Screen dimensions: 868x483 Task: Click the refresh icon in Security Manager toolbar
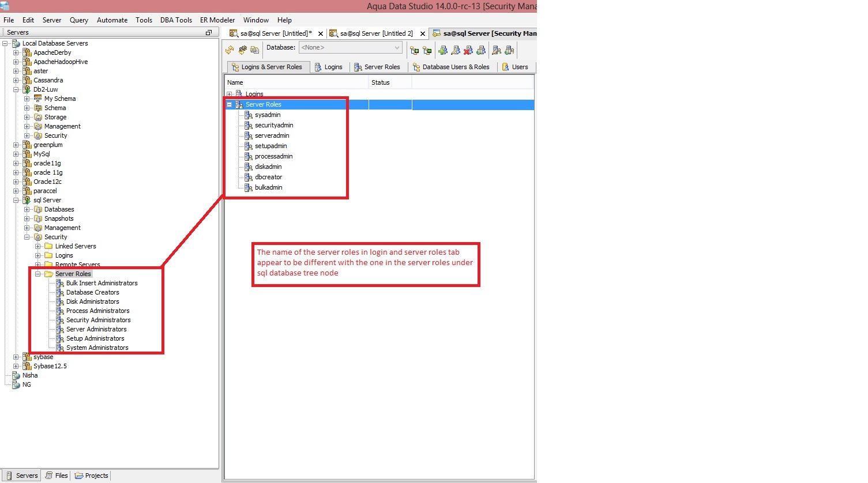pyautogui.click(x=230, y=50)
